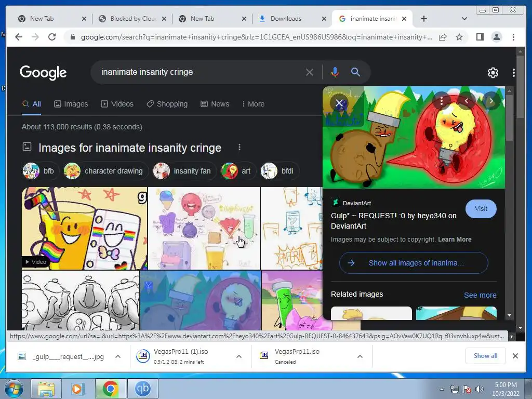Click the Google logo
The image size is (532, 399).
click(x=43, y=72)
